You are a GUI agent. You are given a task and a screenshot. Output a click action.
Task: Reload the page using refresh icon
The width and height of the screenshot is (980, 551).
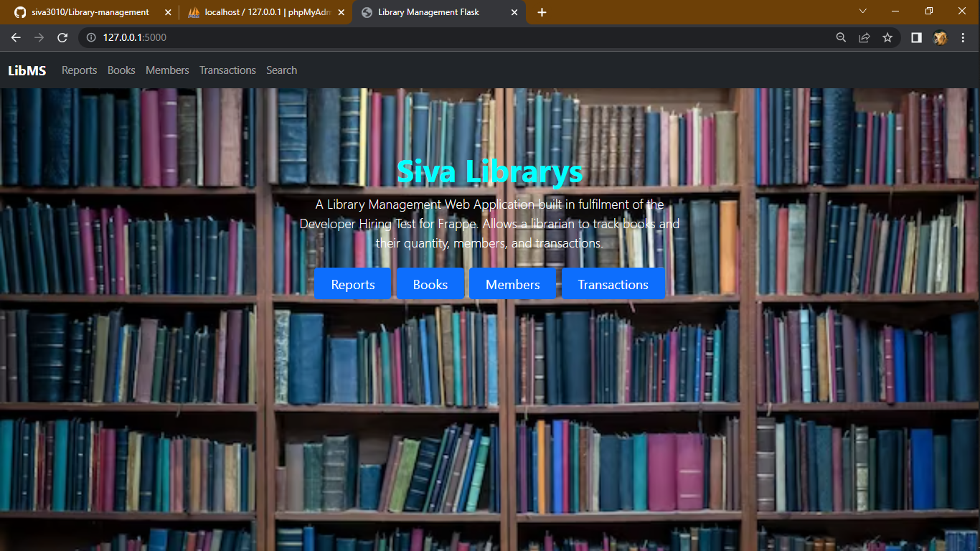[62, 37]
